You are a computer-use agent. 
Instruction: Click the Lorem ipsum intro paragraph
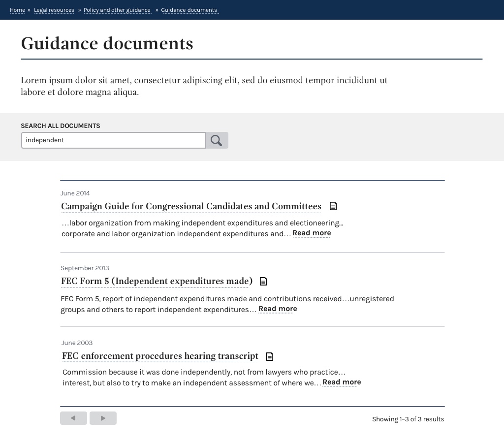coord(204,86)
